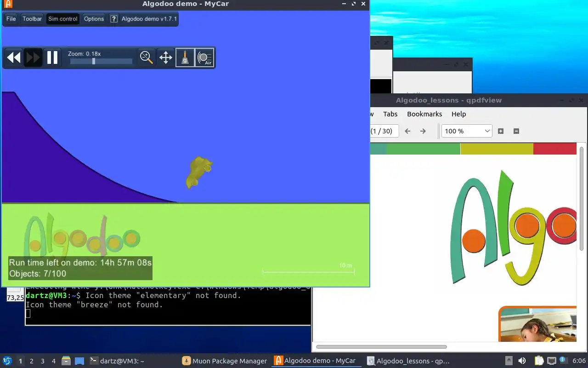Open the Bookmarks menu in qpdfview
Screen dimensions: 588x368
click(424, 114)
